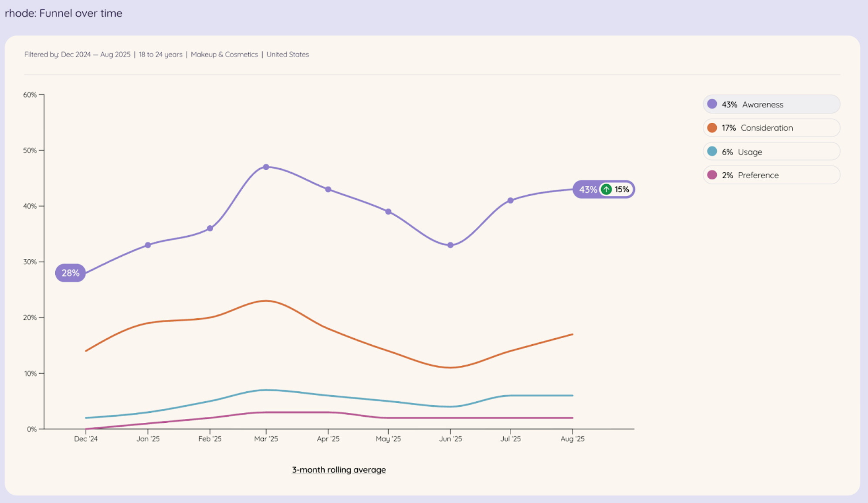
Task: Click the orange Consideration color dot
Action: [x=712, y=128]
